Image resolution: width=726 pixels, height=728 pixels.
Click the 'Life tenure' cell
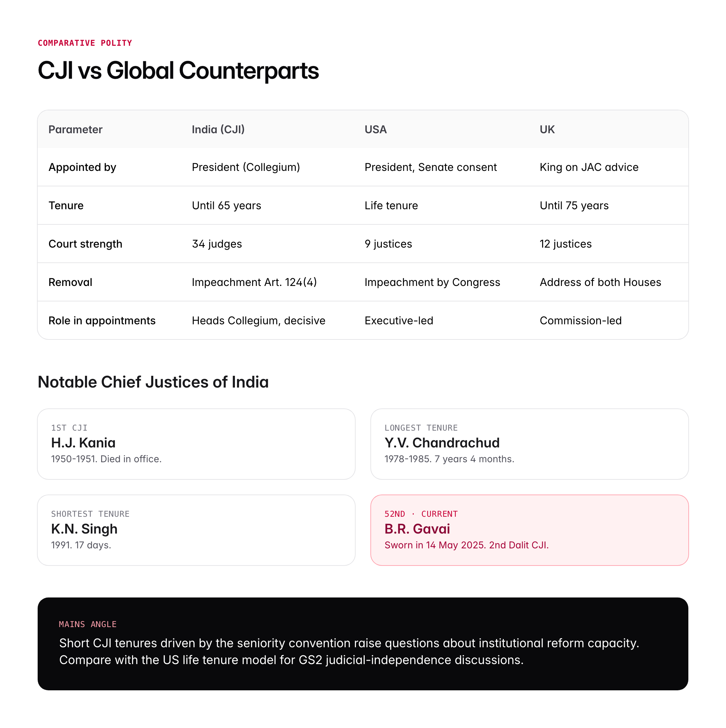[391, 205]
